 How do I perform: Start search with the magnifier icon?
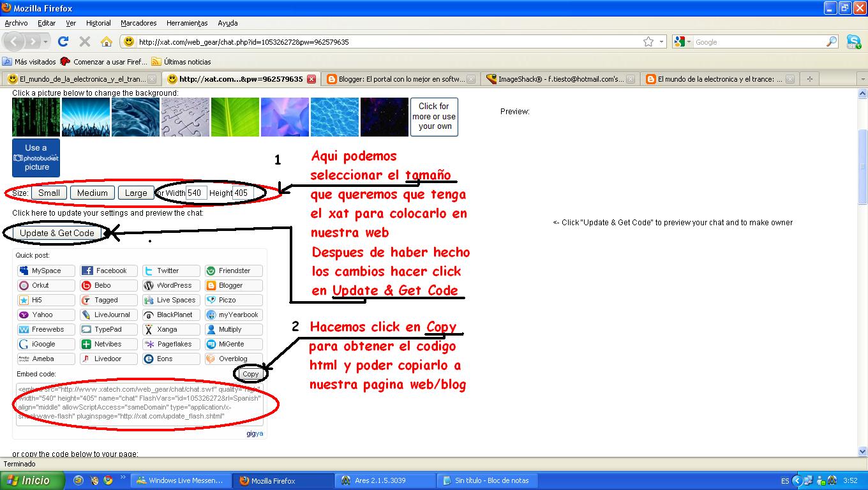(832, 41)
